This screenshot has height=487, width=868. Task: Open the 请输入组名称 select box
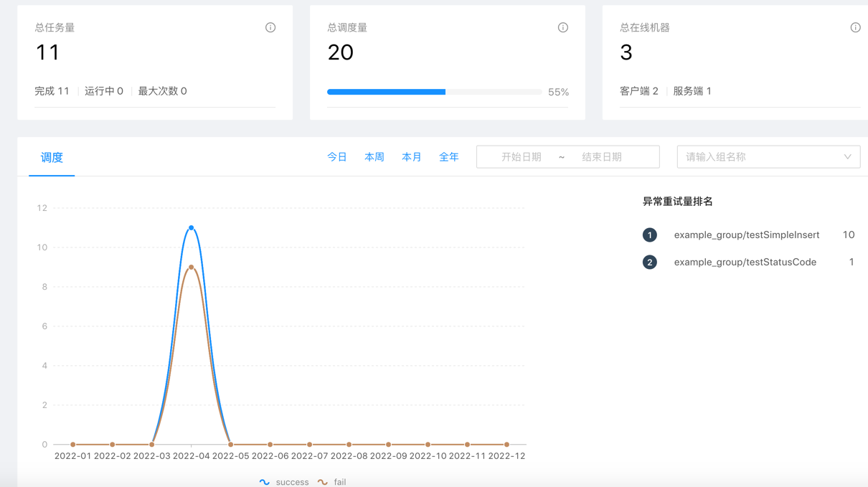coord(760,157)
